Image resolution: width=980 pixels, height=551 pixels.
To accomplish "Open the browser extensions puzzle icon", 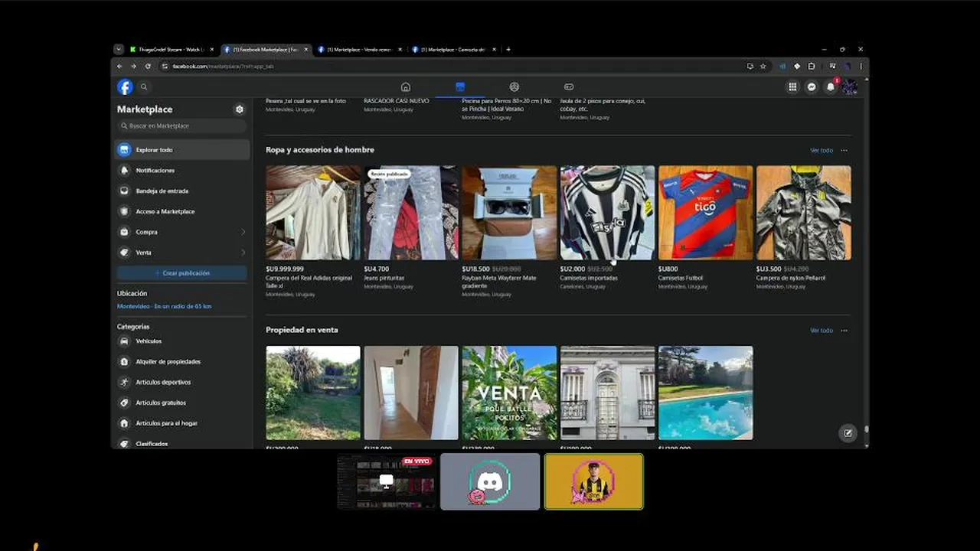I will tap(812, 67).
